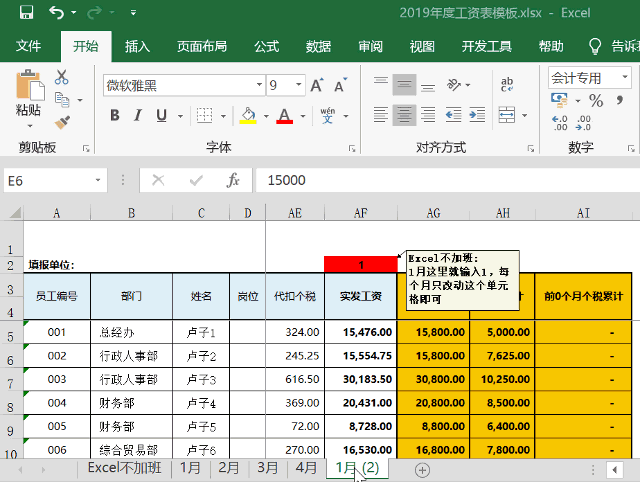This screenshot has height=482, width=640.
Task: Select the red cell containing 1
Action: click(361, 264)
